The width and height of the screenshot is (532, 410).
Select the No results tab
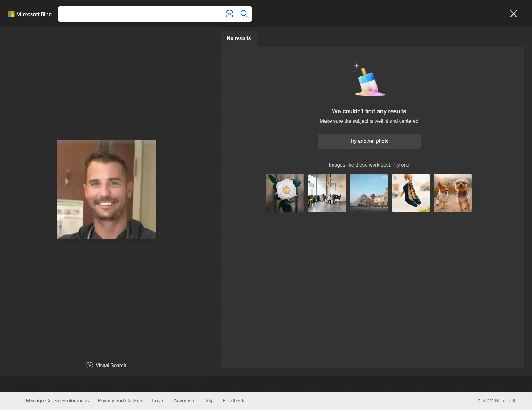tap(239, 39)
